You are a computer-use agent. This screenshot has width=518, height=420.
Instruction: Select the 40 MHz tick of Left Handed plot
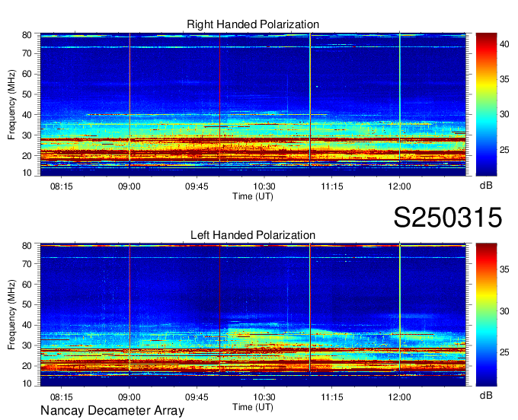coord(27,325)
